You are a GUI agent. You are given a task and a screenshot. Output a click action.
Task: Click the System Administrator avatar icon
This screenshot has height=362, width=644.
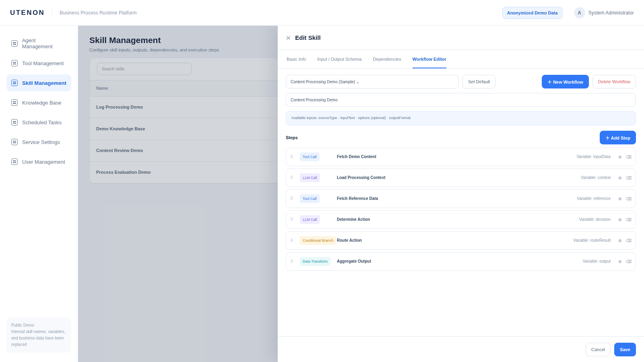(580, 13)
